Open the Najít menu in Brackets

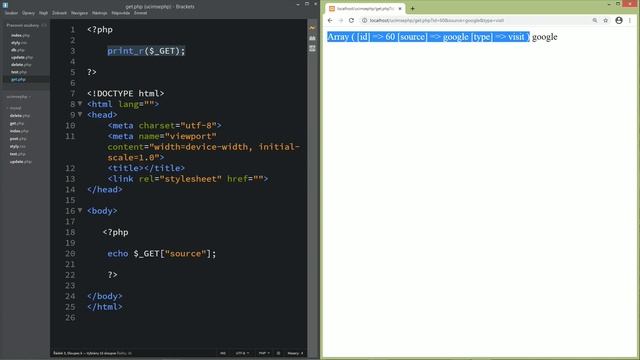pos(43,13)
